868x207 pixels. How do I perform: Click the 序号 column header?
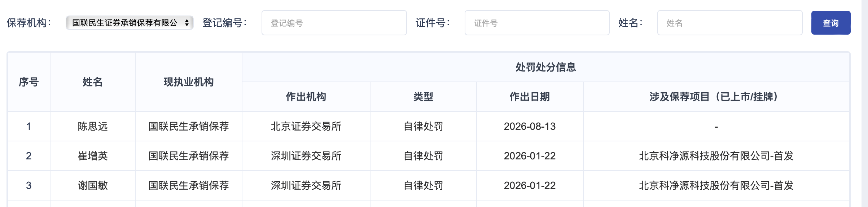[29, 82]
